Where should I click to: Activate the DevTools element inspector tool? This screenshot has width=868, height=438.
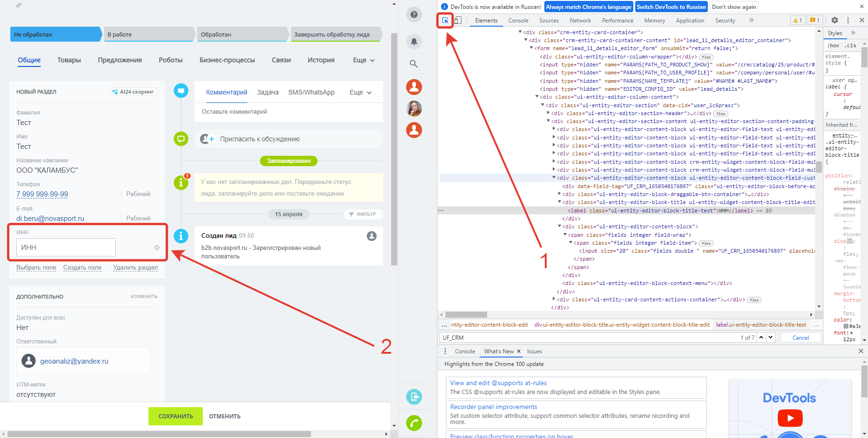click(445, 21)
